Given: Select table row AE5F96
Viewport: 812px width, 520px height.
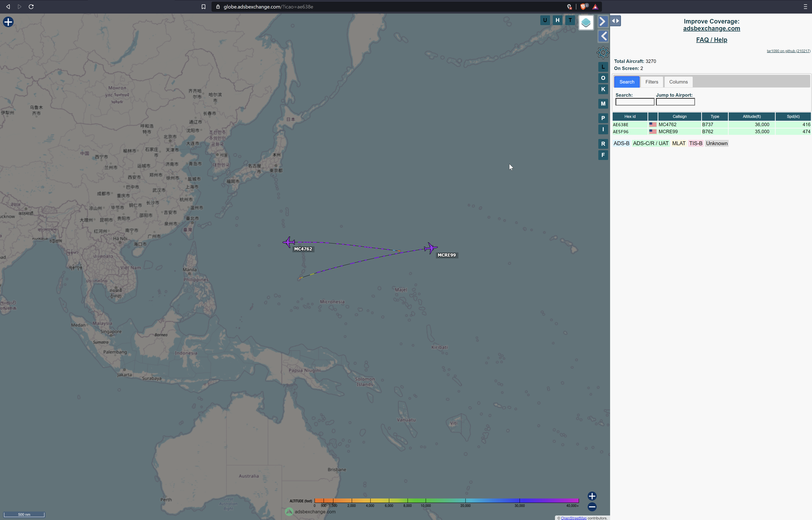Looking at the screenshot, I should [x=711, y=132].
